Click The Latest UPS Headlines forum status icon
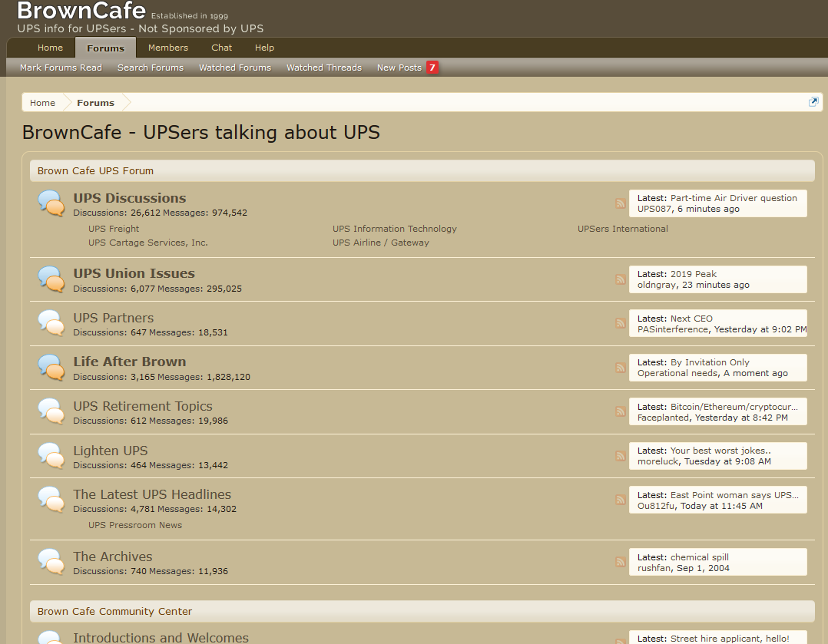828x644 pixels. coord(51,499)
